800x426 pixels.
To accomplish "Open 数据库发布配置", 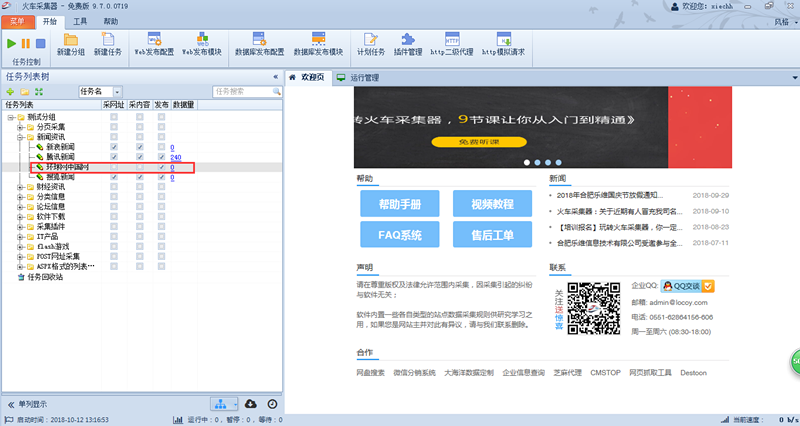I will click(x=259, y=44).
